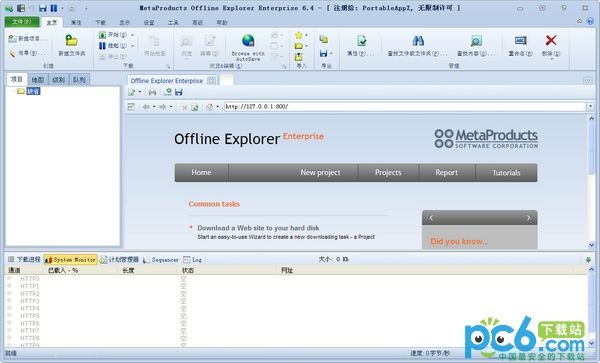Click the web page vertical scrollbar
600x363 pixels.
pyautogui.click(x=591, y=182)
